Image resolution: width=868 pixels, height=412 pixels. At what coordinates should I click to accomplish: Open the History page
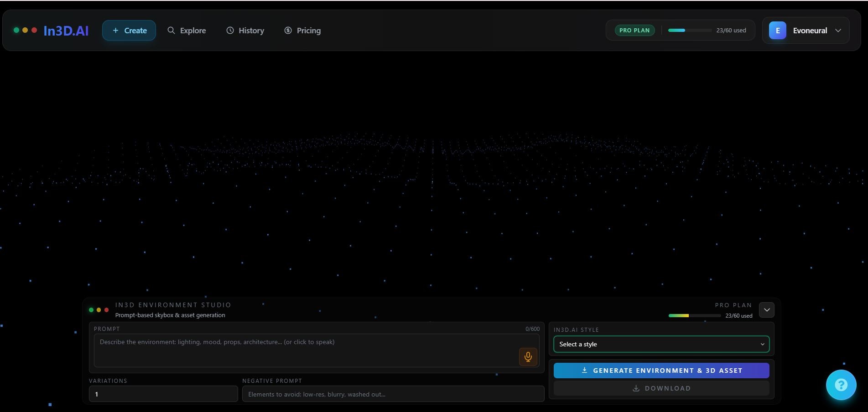tap(251, 30)
